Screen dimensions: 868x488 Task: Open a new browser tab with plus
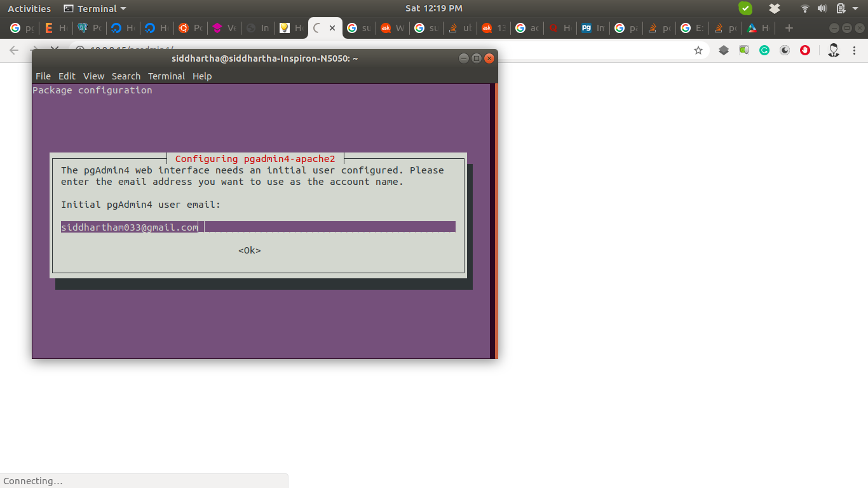(789, 28)
